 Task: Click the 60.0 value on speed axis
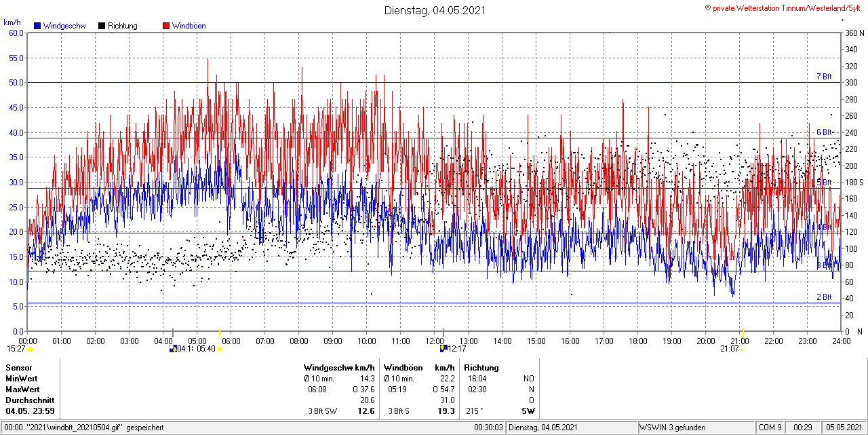(x=16, y=33)
